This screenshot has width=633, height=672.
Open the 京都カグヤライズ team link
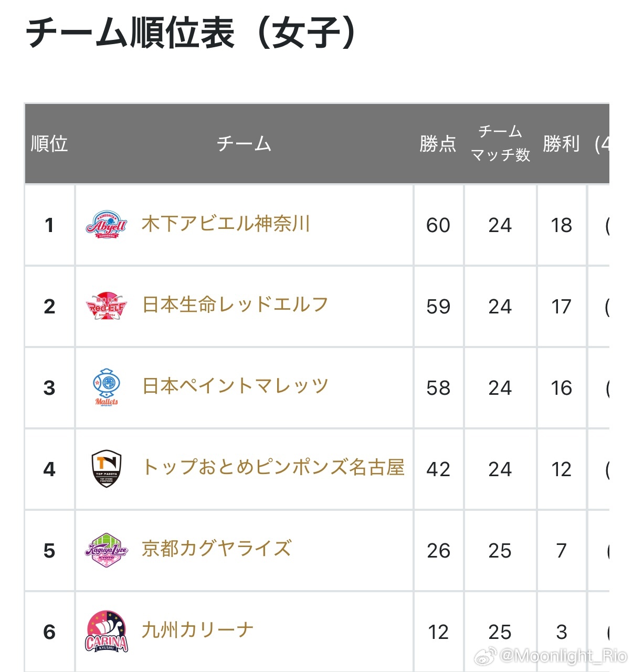point(216,549)
